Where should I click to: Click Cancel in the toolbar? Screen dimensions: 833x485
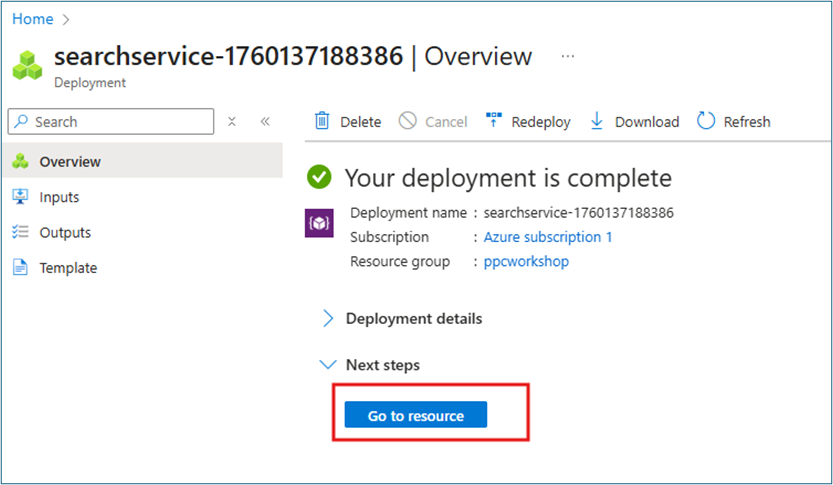(x=446, y=122)
